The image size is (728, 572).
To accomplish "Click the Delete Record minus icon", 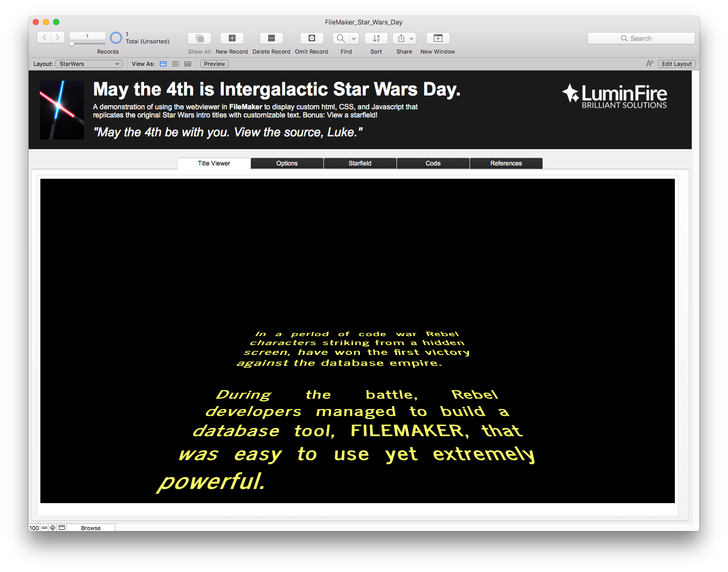I will 271,38.
